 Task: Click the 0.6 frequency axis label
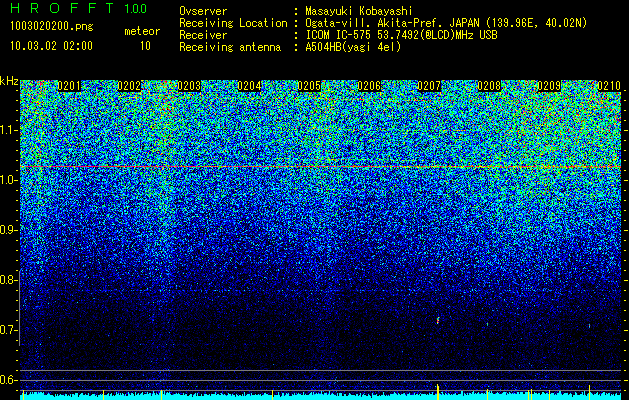click(8, 380)
